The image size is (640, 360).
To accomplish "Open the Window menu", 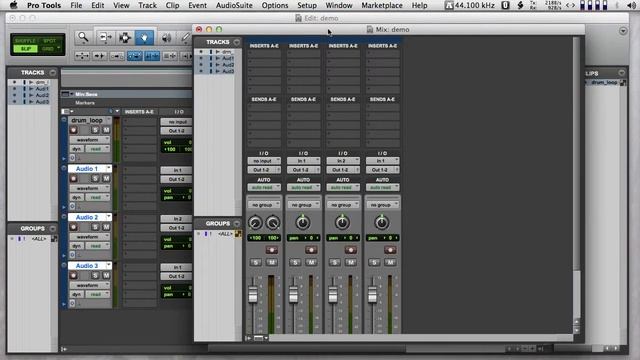I will (339, 5).
